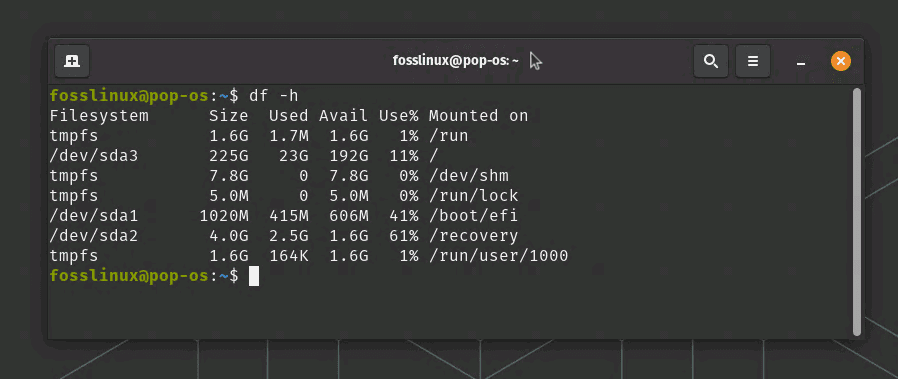
Task: Click the Used column header
Action: click(289, 116)
